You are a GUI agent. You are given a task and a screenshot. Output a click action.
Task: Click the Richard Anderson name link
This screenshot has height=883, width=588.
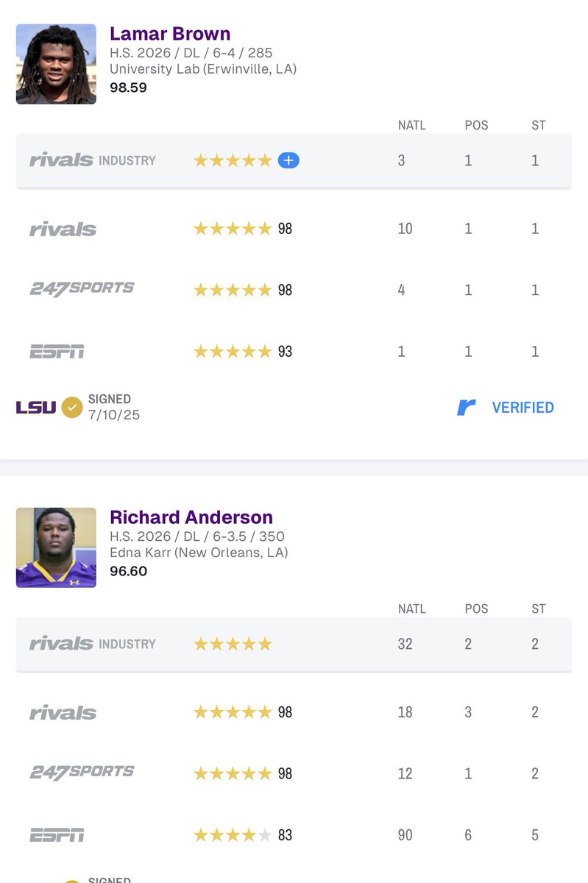tap(191, 517)
